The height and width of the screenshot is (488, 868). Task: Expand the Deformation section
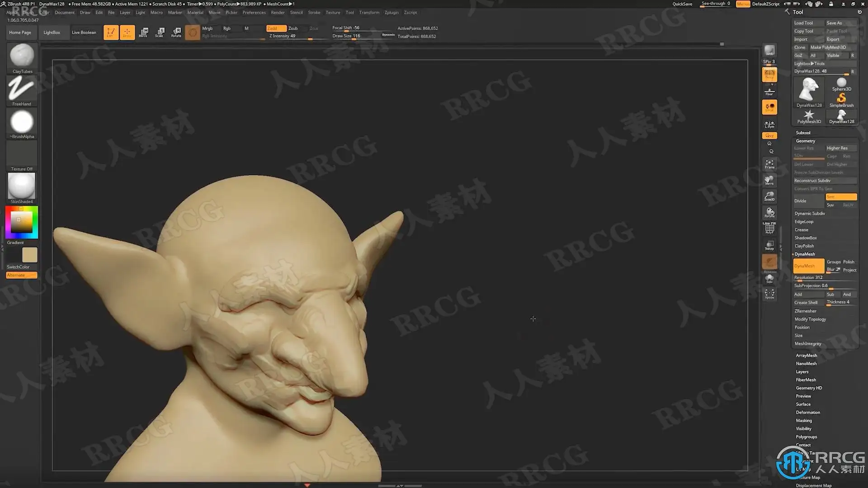tap(808, 413)
